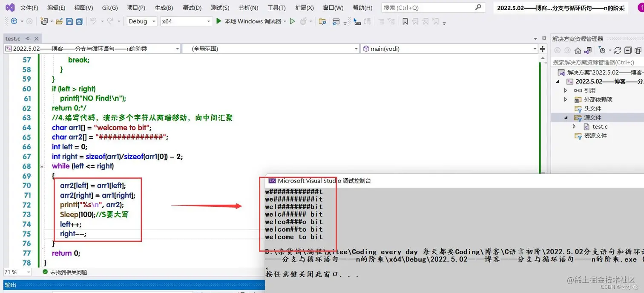Toggle the pin on test.c tab

pyautogui.click(x=28, y=38)
